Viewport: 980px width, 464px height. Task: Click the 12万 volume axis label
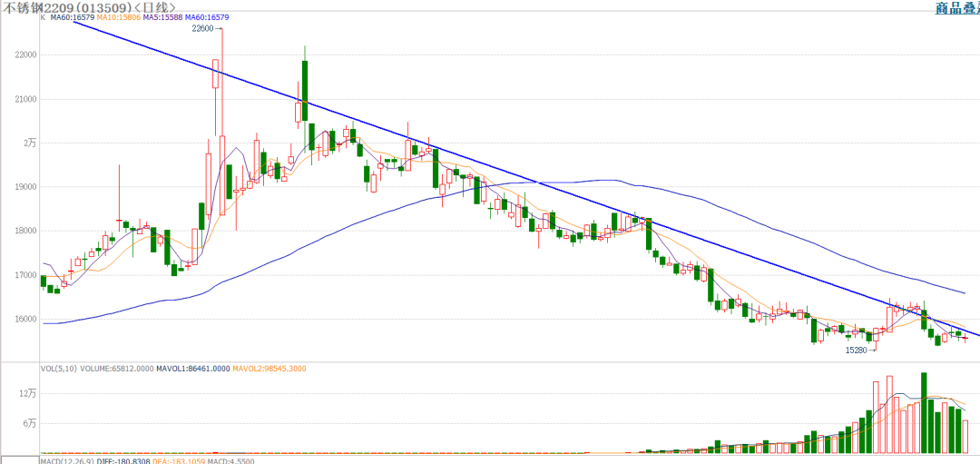click(28, 393)
